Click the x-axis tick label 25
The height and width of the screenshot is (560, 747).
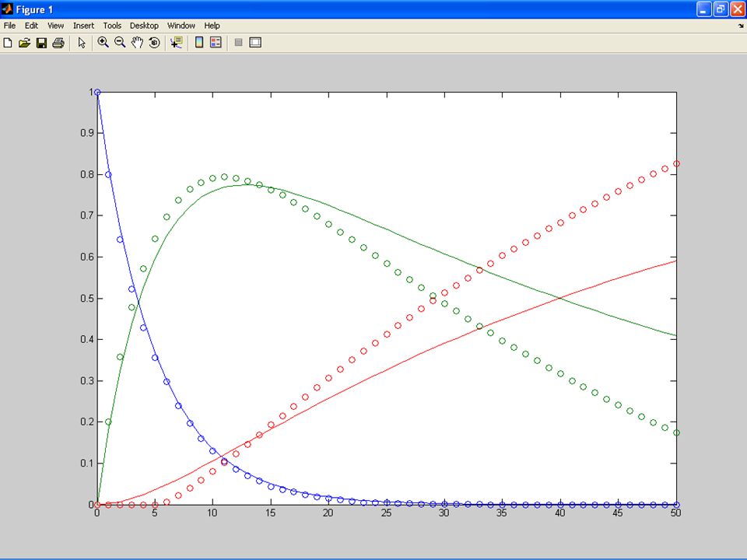(x=387, y=513)
